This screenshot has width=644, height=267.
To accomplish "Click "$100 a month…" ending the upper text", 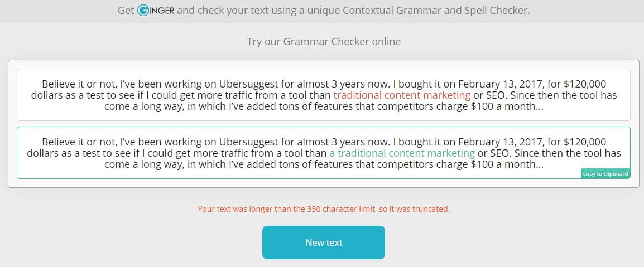I will (x=507, y=106).
